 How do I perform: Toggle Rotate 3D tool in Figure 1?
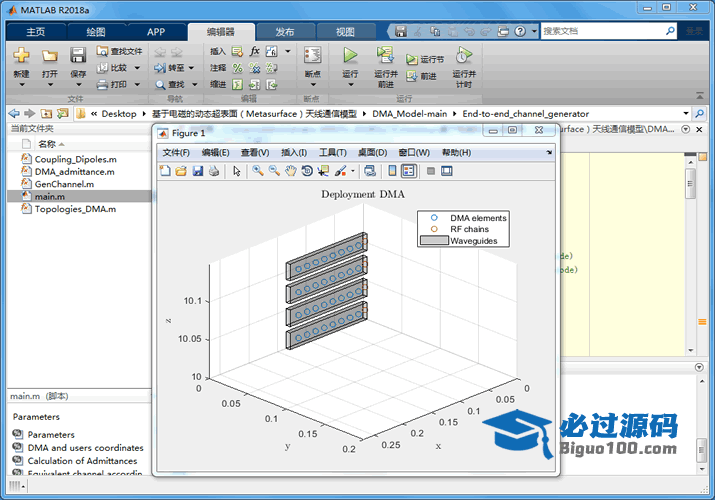click(307, 171)
